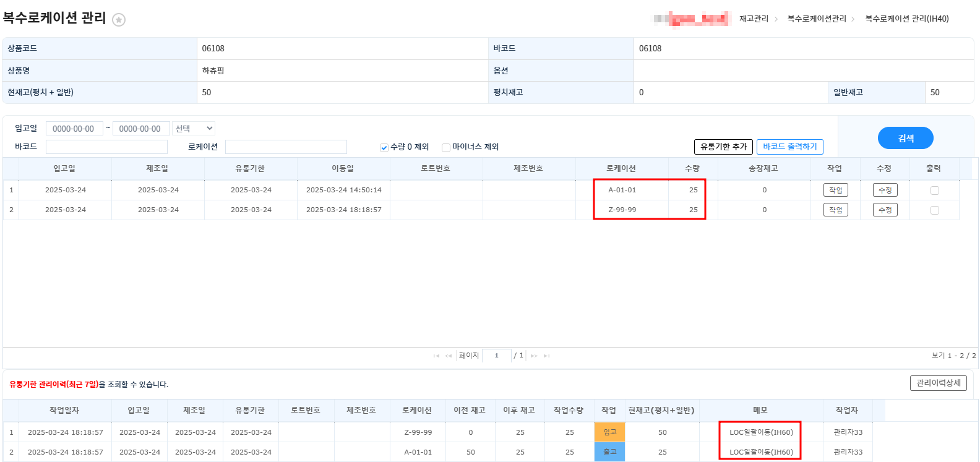Go to previous page pagination icon
Image resolution: width=980 pixels, height=462 pixels.
tap(448, 356)
